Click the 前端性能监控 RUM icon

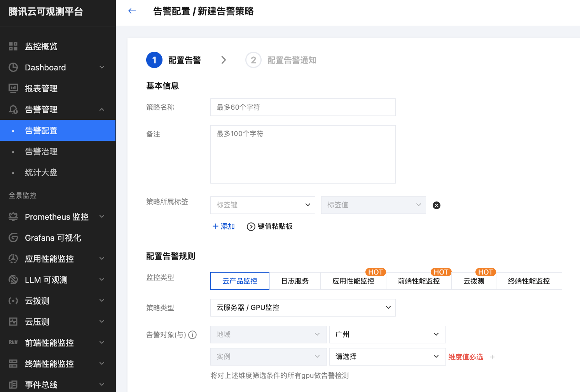pos(13,343)
